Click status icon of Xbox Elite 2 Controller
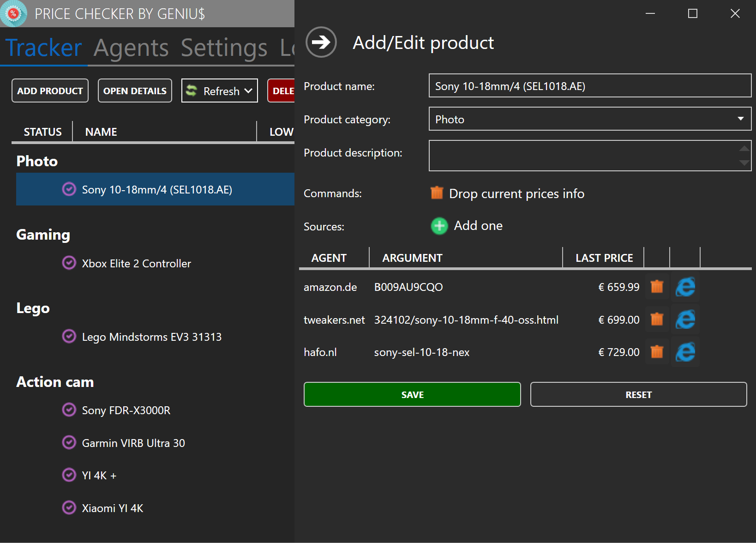756x543 pixels. pos(69,263)
